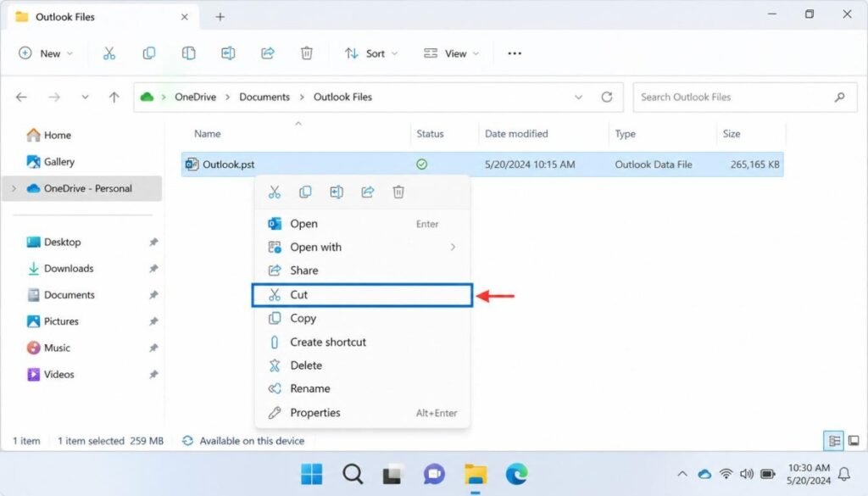The image size is (868, 496).
Task: Click the trash icon at the context menu top
Action: tap(398, 192)
